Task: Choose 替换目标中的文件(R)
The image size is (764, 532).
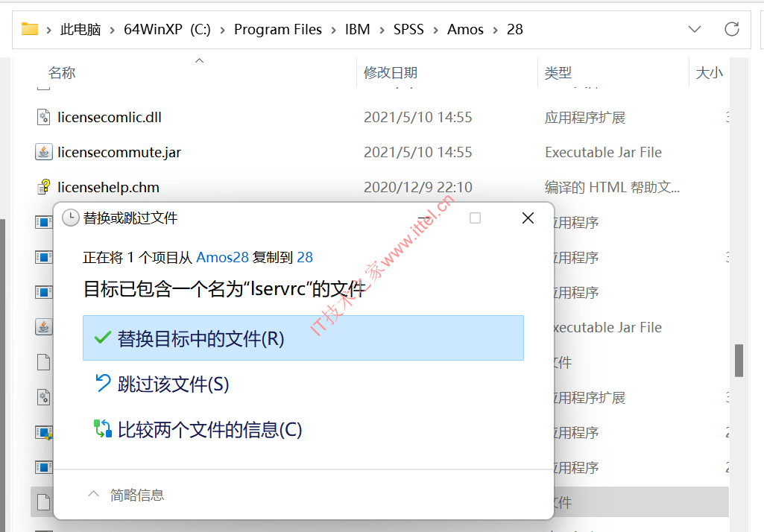Action: [303, 338]
